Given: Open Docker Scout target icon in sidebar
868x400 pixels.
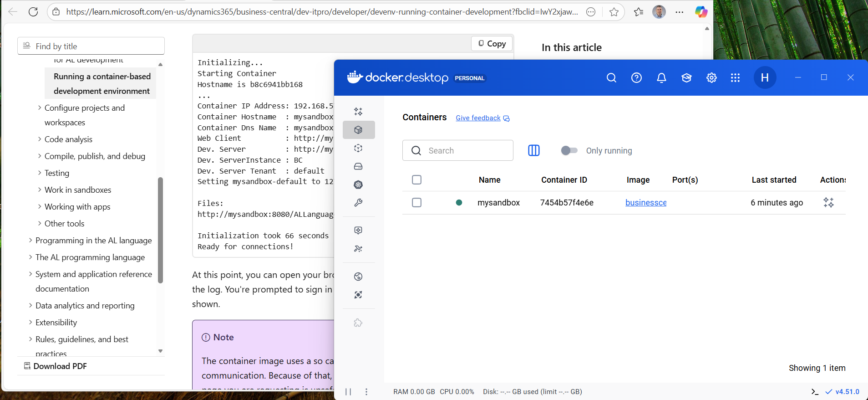Looking at the screenshot, I should pyautogui.click(x=358, y=295).
